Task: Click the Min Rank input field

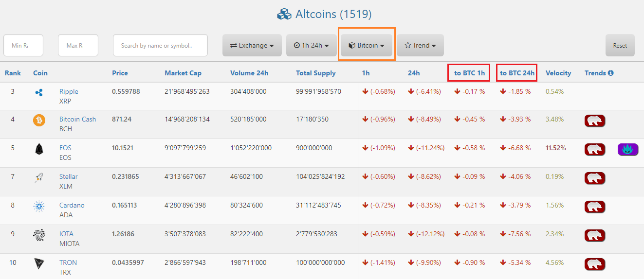Action: [x=23, y=45]
